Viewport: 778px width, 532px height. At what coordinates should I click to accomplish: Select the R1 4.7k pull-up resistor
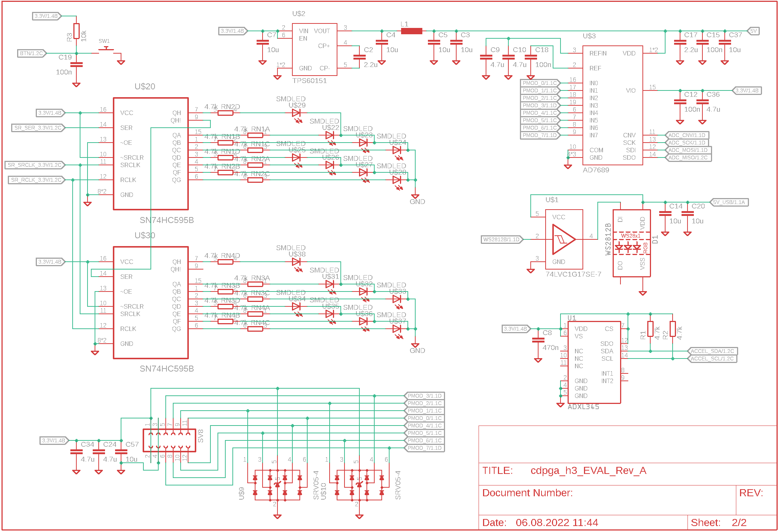point(650,329)
